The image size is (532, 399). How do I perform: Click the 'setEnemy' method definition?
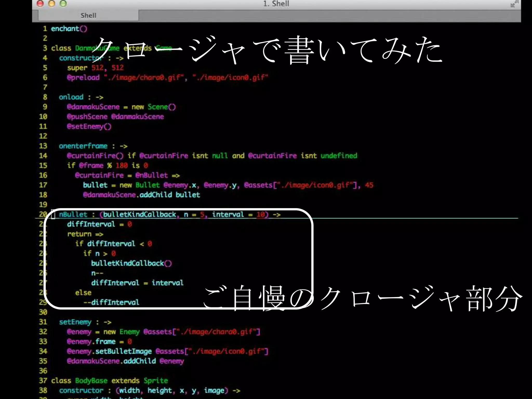pos(75,322)
